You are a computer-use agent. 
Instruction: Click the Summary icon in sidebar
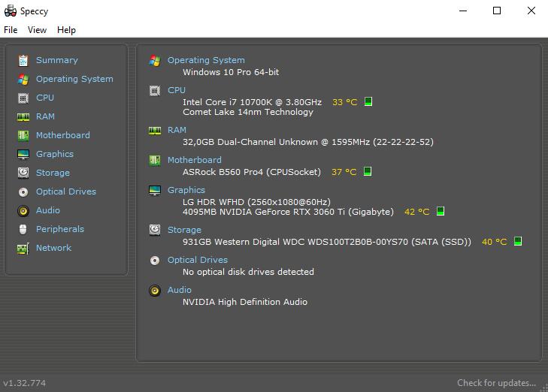pos(23,60)
